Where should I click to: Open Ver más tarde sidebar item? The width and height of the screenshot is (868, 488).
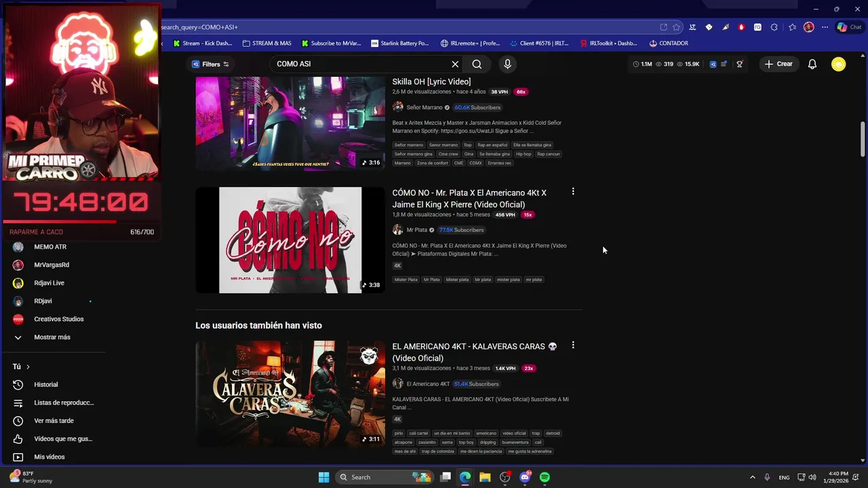(54, 420)
